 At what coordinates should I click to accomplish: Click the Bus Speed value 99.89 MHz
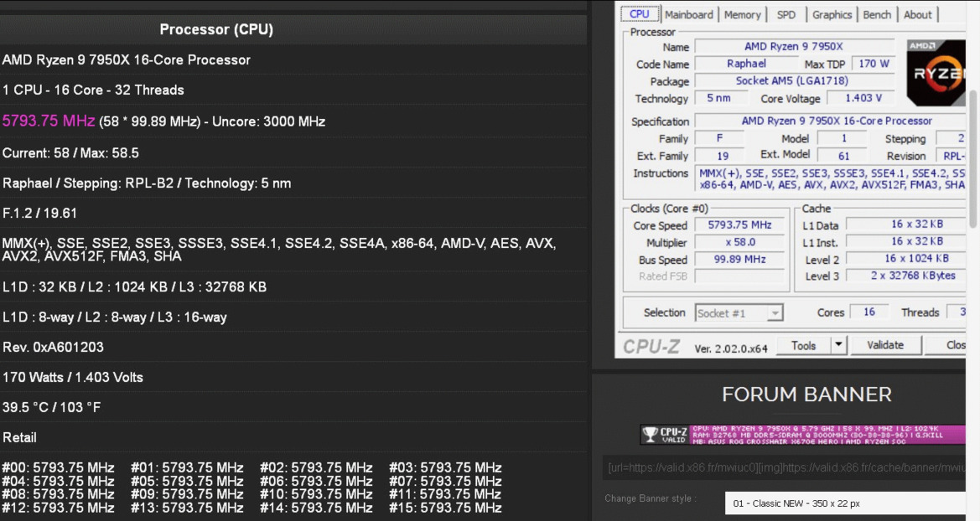click(x=739, y=260)
